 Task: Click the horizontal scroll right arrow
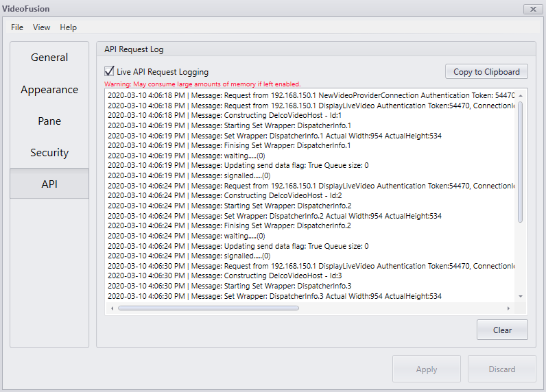coord(508,308)
